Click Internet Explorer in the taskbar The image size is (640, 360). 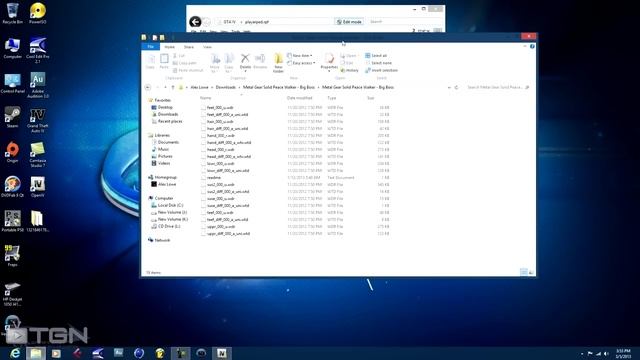point(15,353)
